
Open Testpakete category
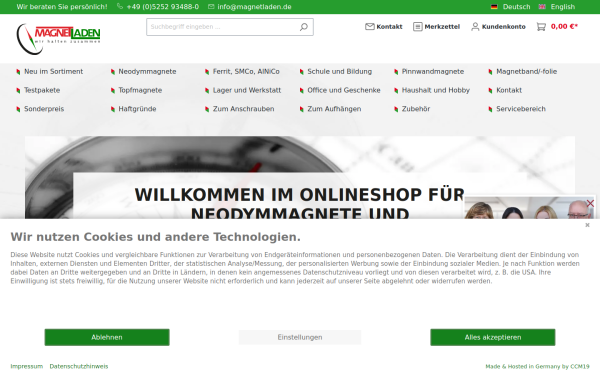pos(42,90)
